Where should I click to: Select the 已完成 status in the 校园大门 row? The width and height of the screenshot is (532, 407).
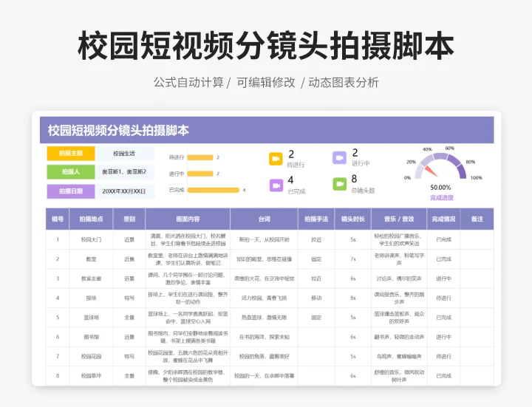pyautogui.click(x=443, y=239)
